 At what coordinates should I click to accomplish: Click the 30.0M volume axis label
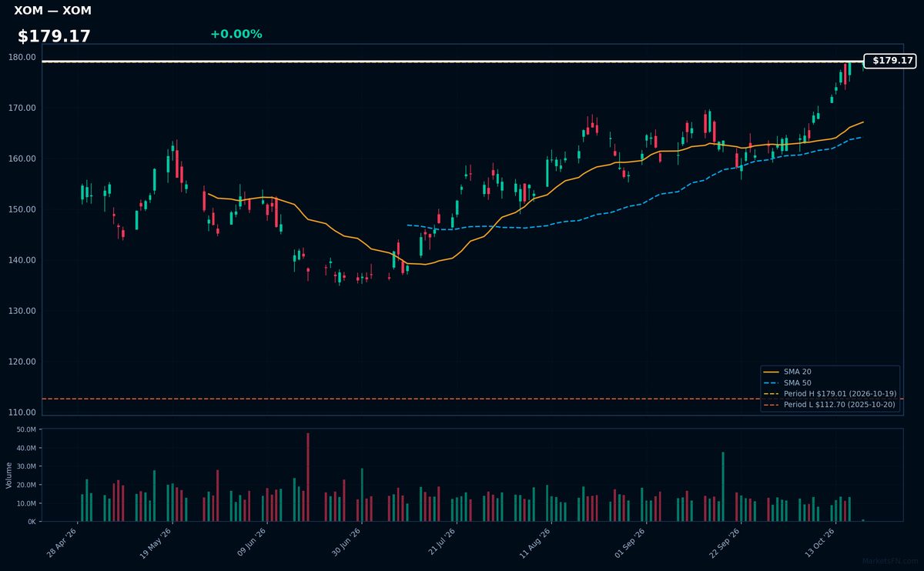click(x=26, y=466)
